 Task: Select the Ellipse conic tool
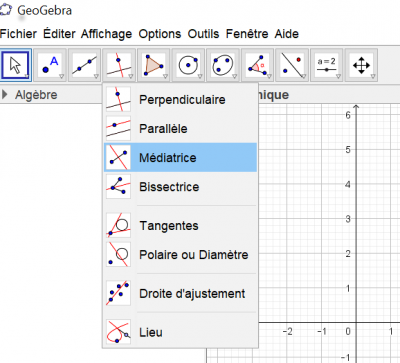[223, 65]
